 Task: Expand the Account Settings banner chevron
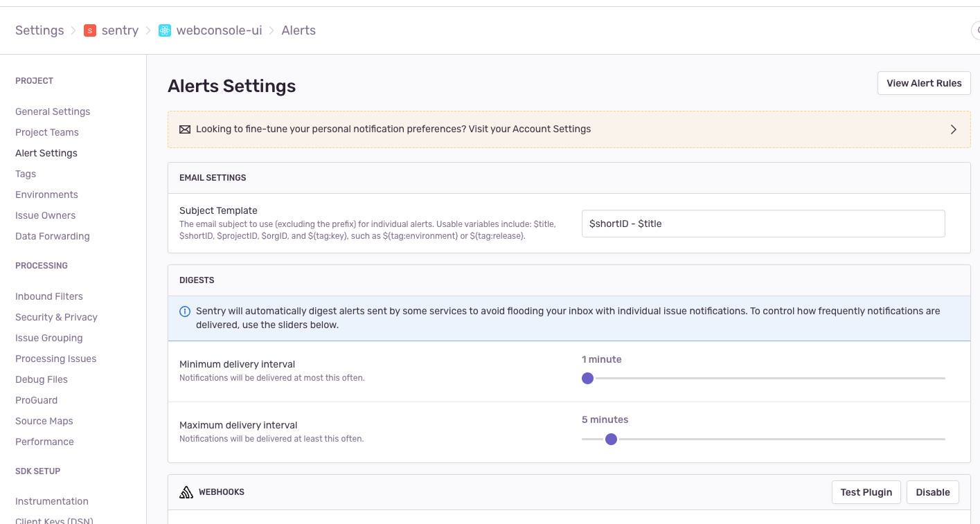953,129
